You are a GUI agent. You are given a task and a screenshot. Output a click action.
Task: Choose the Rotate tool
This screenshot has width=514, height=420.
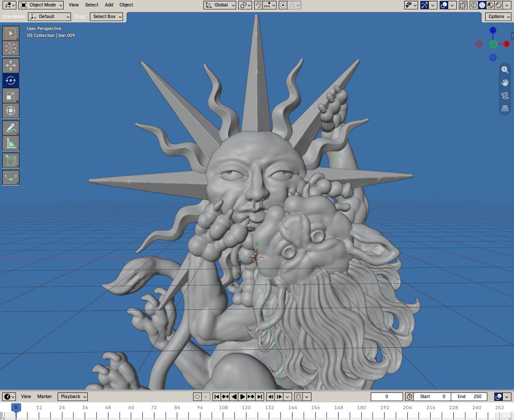pyautogui.click(x=10, y=80)
